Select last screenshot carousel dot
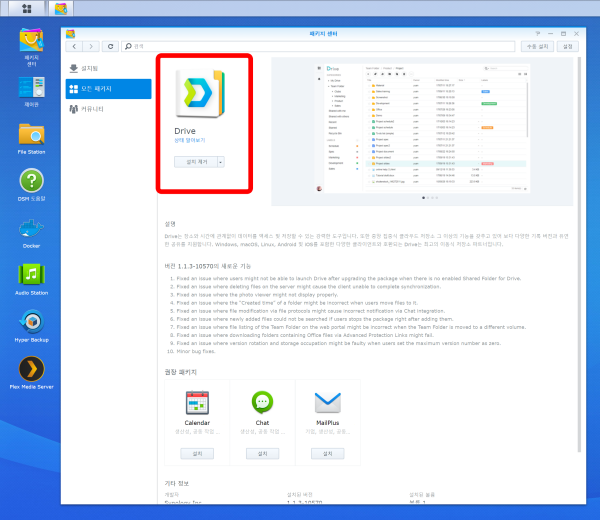 (x=437, y=198)
